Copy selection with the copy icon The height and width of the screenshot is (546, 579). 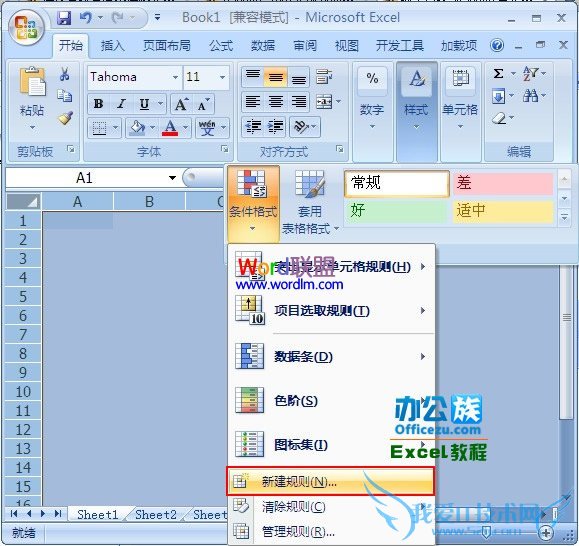[x=65, y=96]
